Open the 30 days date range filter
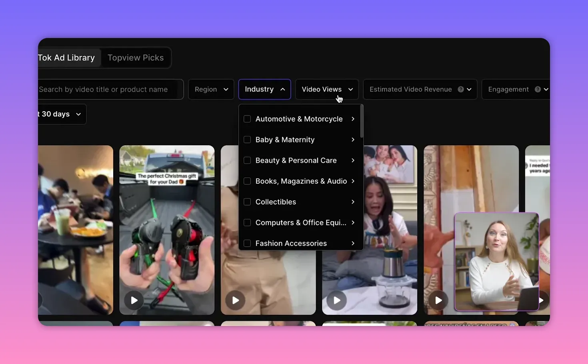588x364 pixels. (x=59, y=114)
